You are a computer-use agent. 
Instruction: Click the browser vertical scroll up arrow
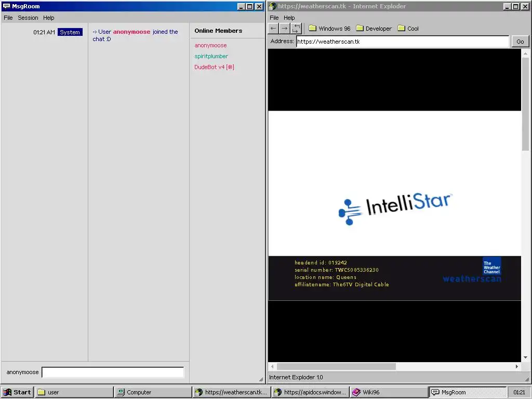pos(525,54)
